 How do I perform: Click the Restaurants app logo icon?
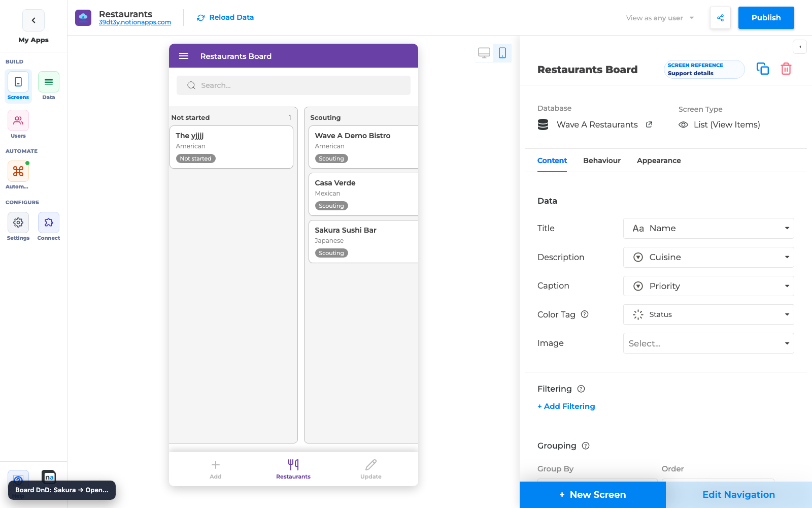(x=83, y=18)
